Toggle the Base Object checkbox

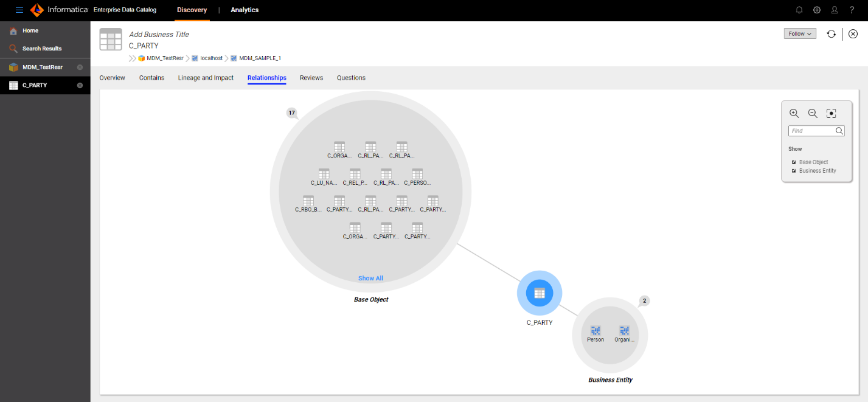tap(794, 162)
